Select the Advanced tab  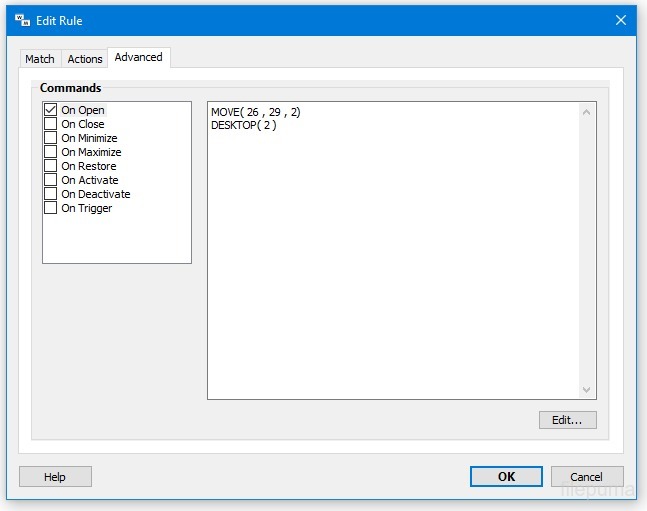138,57
